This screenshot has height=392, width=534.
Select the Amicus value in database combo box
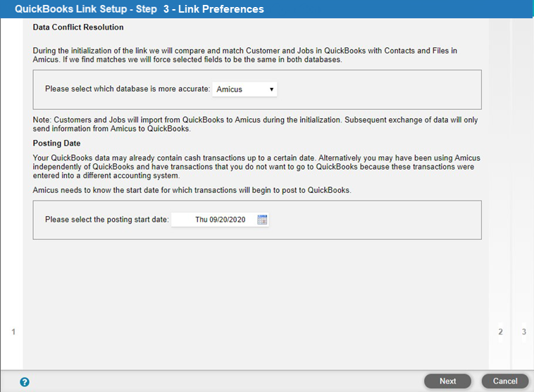tap(244, 89)
